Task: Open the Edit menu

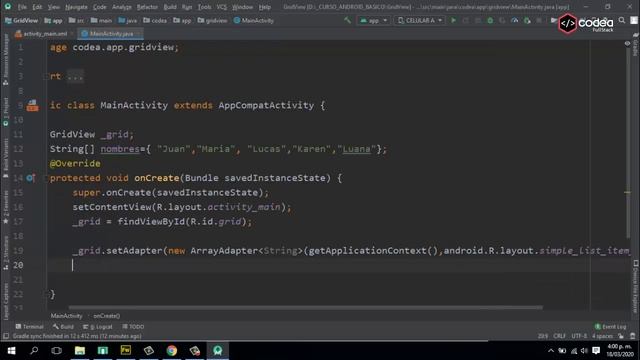Action: pos(37,7)
